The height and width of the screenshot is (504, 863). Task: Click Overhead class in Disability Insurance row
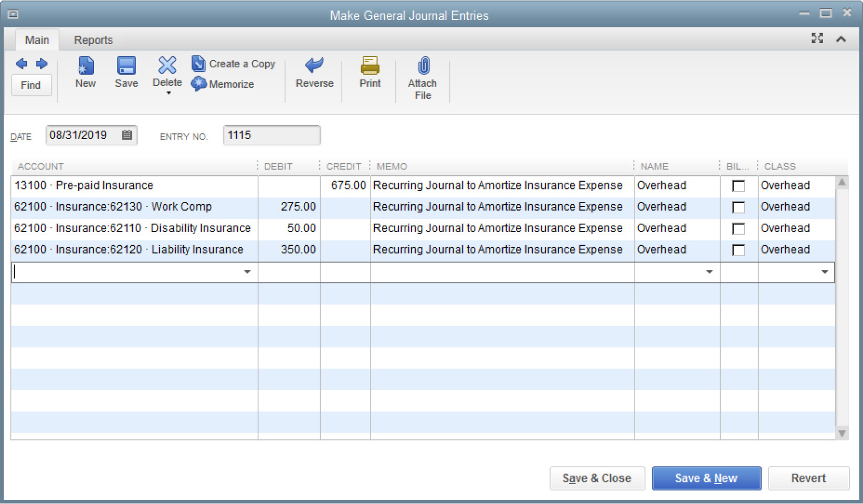coord(785,228)
